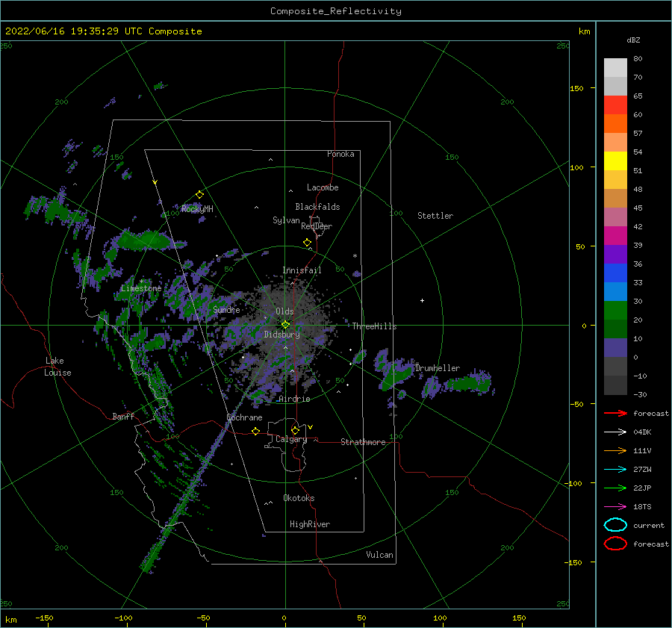Viewport: 672px width, 628px height.
Task: Click the green 22JP arrow legend icon
Action: click(615, 488)
